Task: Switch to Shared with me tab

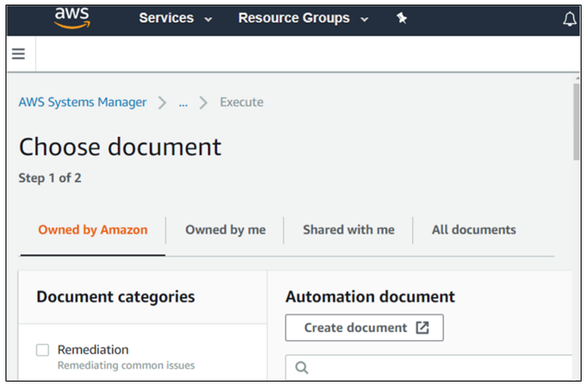Action: pos(349,230)
